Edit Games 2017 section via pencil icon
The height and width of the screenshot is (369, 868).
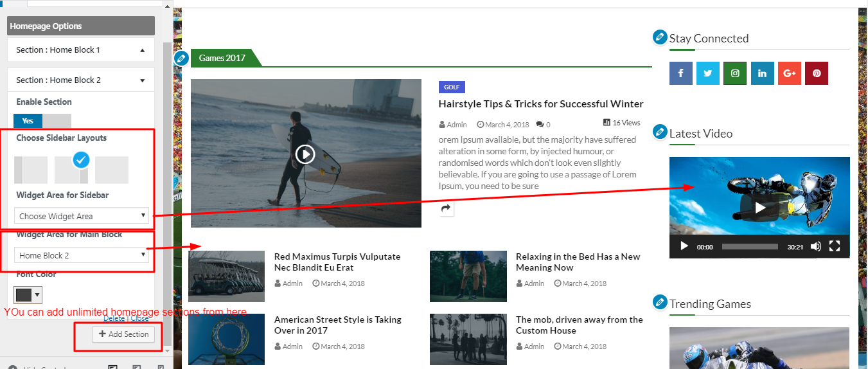coord(181,59)
